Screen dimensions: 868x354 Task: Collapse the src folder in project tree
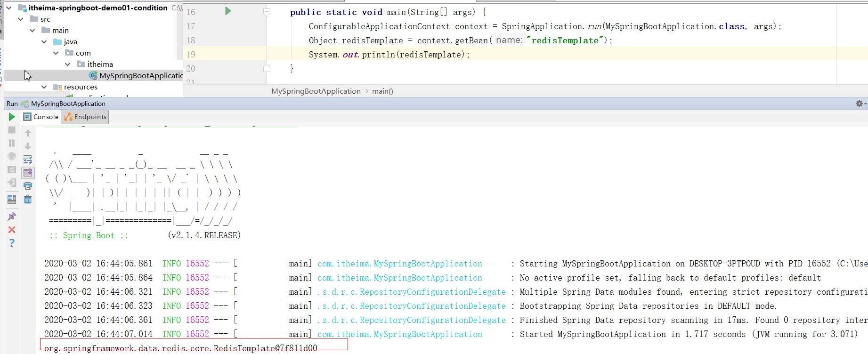click(x=21, y=19)
